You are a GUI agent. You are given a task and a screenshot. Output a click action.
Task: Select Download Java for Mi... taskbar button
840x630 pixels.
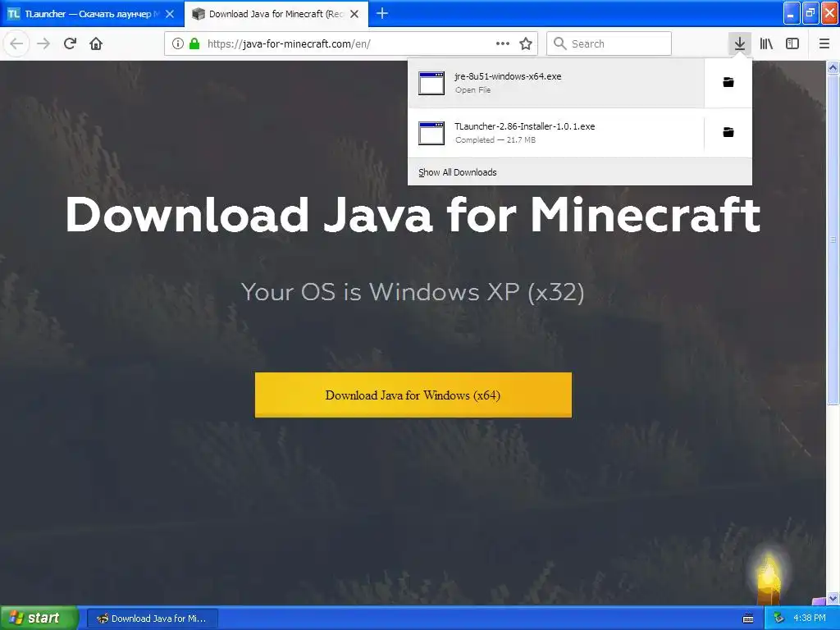[x=152, y=619]
